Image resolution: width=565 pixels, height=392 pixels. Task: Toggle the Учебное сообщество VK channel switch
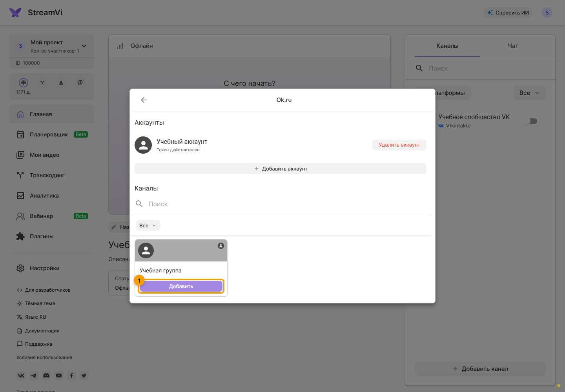530,121
